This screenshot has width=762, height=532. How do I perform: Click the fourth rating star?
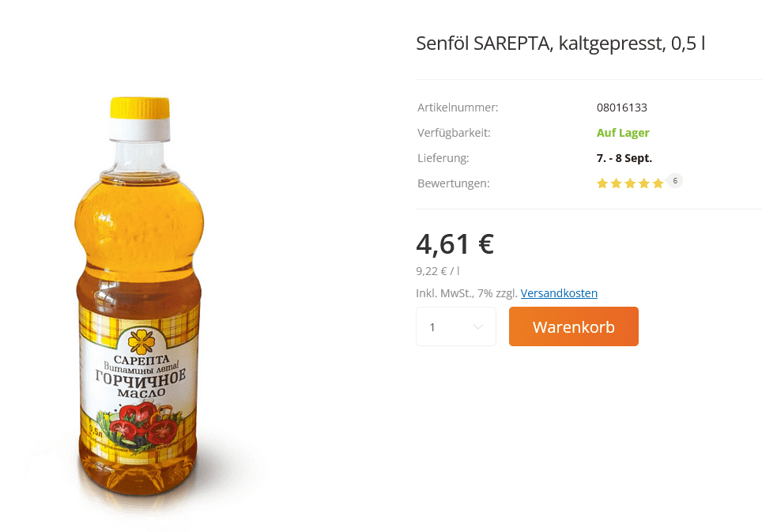644,183
